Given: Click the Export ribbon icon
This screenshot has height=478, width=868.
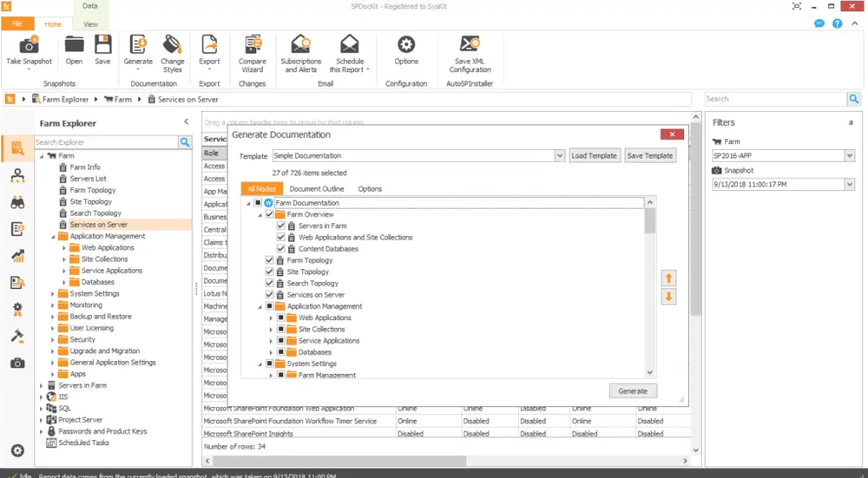Looking at the screenshot, I should 209,45.
